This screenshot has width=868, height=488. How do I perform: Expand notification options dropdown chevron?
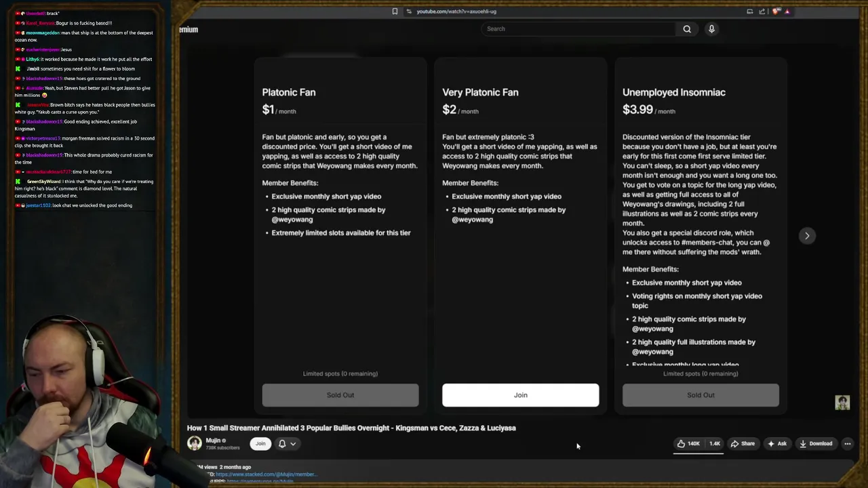click(293, 444)
